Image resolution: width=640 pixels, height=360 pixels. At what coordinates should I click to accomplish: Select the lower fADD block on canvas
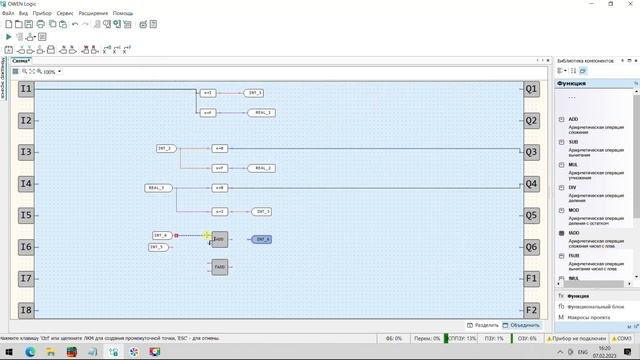(x=220, y=267)
